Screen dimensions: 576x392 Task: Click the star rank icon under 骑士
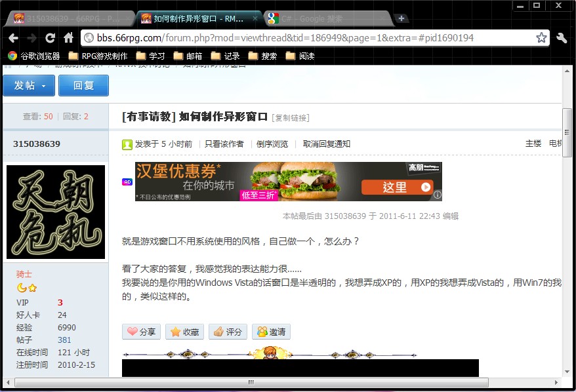(33, 288)
